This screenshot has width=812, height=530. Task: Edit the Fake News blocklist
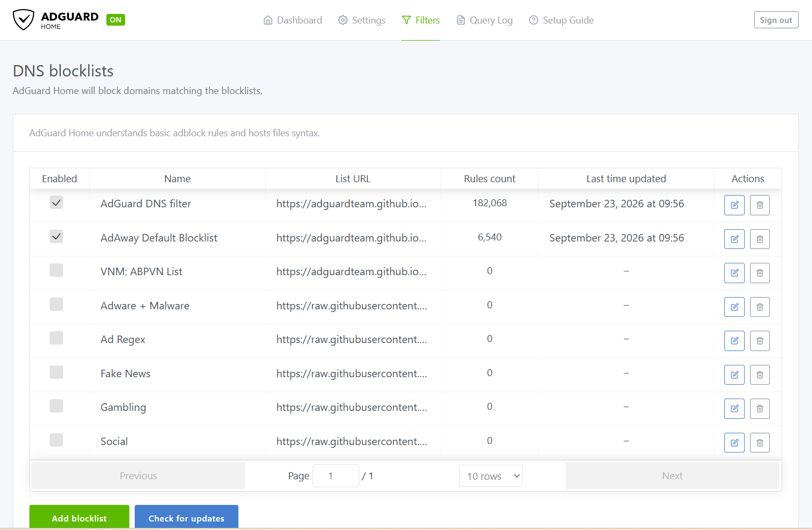[734, 375]
